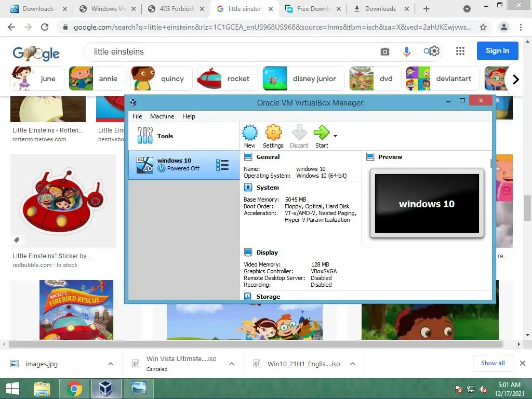Screen dimensions: 532x399
Task: Select the rocket filter chip
Action: tap(228, 78)
